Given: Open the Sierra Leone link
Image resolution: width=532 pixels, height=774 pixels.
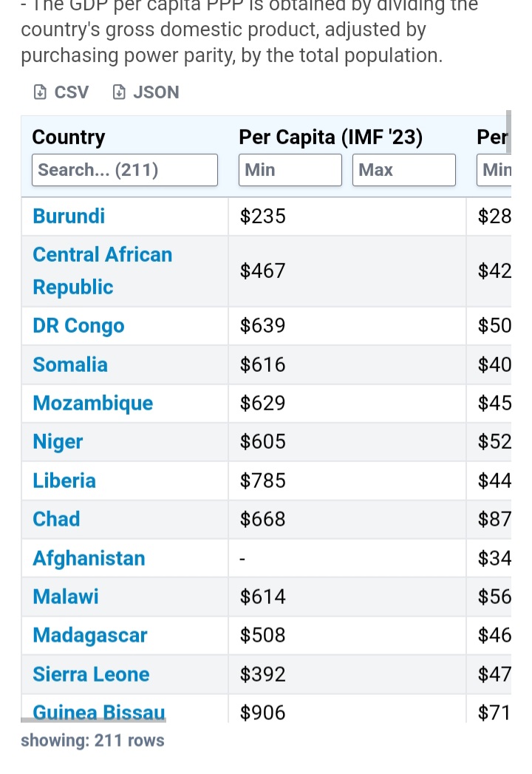Looking at the screenshot, I should [91, 674].
